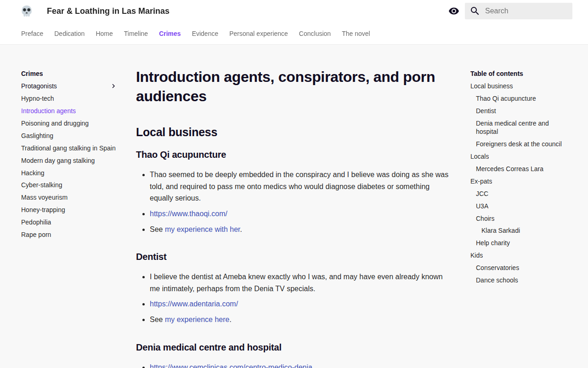Jump to Kids in table of contents
Image resolution: width=588 pixels, height=368 pixels.
coord(476,255)
